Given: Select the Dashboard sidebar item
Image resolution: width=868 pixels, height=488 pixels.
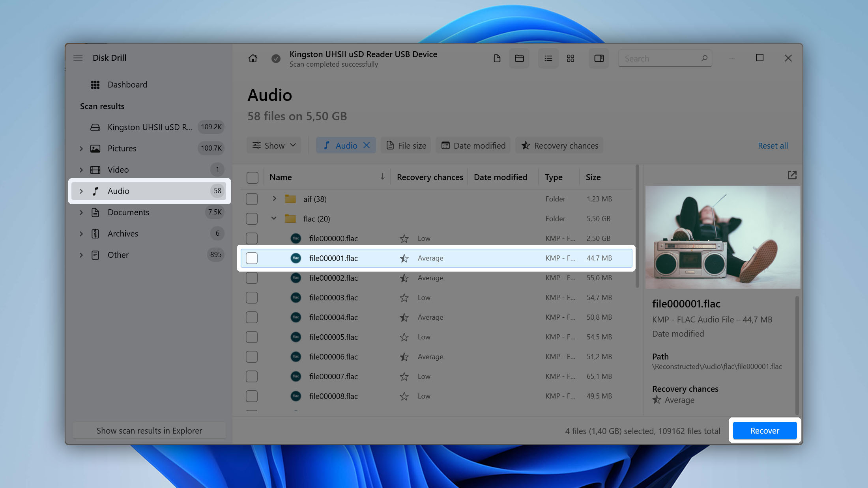Looking at the screenshot, I should click(149, 85).
